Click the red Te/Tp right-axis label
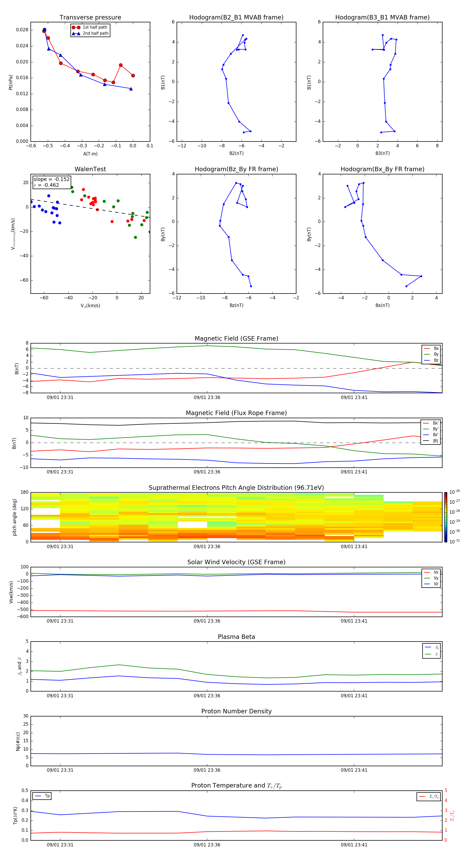The height and width of the screenshot is (868, 473). (453, 815)
